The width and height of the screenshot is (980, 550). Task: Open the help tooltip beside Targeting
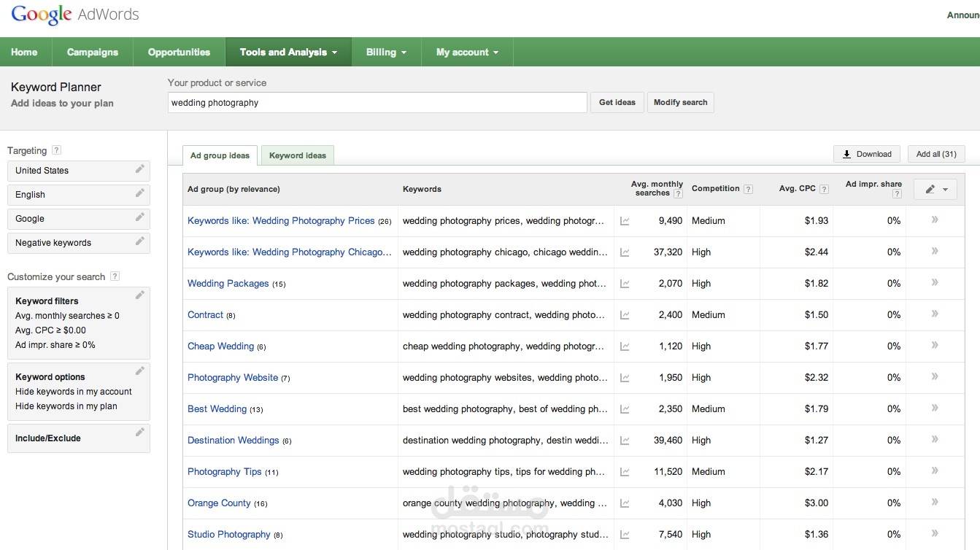56,150
